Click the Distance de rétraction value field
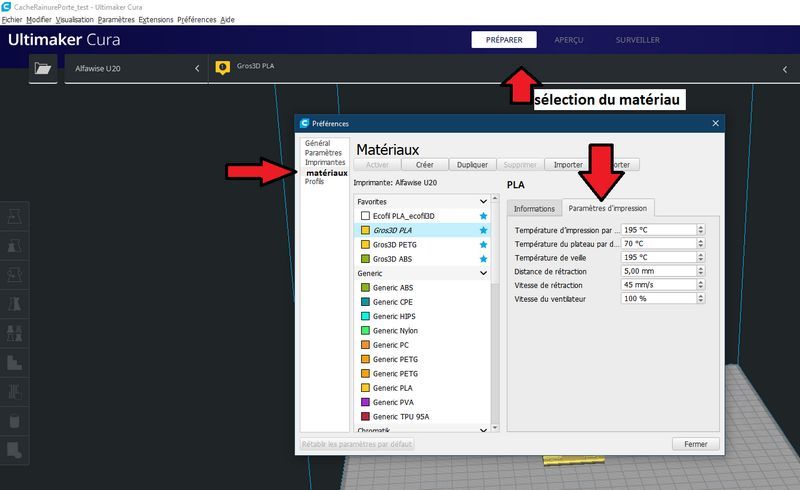Viewport: 800px width, 490px height. 659,271
